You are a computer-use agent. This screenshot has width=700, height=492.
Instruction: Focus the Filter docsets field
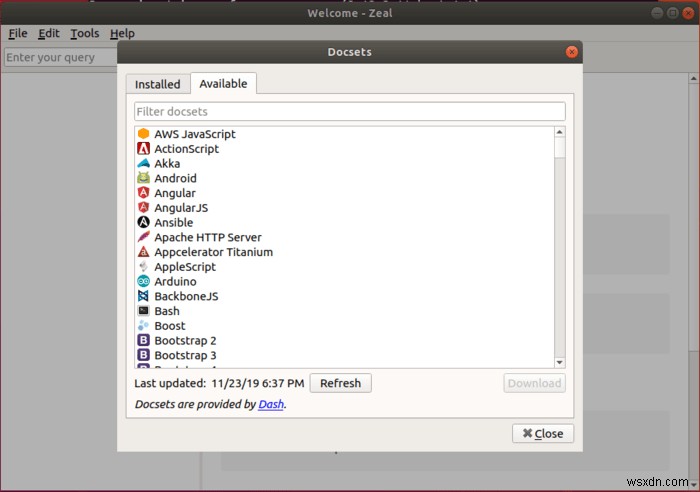(350, 111)
